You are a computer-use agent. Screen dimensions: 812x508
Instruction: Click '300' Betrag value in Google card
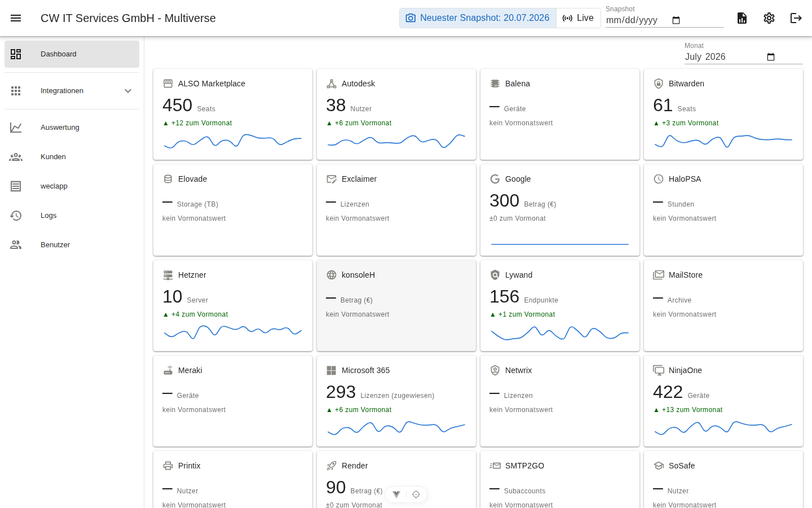(505, 200)
